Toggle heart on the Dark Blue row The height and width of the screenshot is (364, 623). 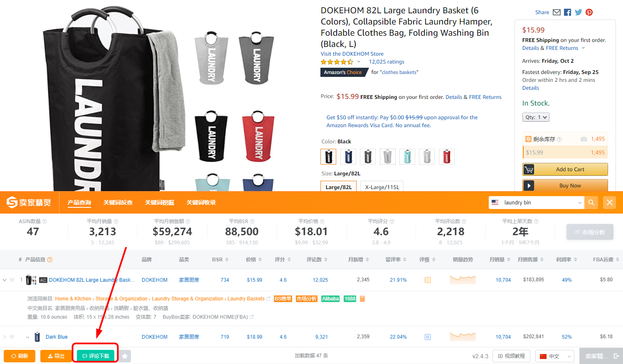[12, 337]
